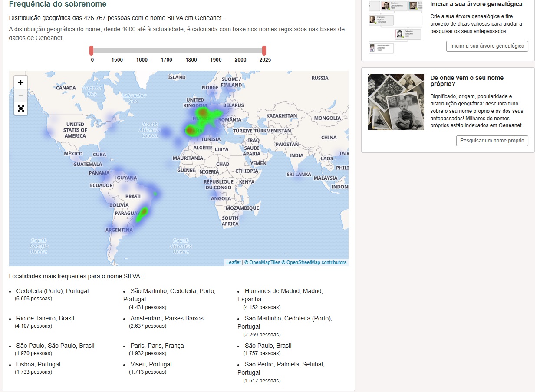Screen dimensions: 540x392
Task: Click the CANADA map label
Action: click(66, 88)
